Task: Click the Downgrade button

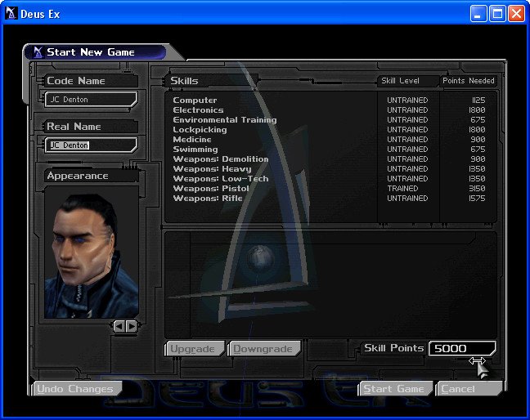Action: coord(264,349)
